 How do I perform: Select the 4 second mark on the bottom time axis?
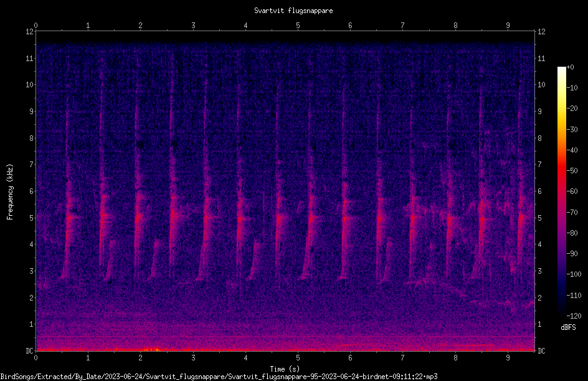pos(245,358)
